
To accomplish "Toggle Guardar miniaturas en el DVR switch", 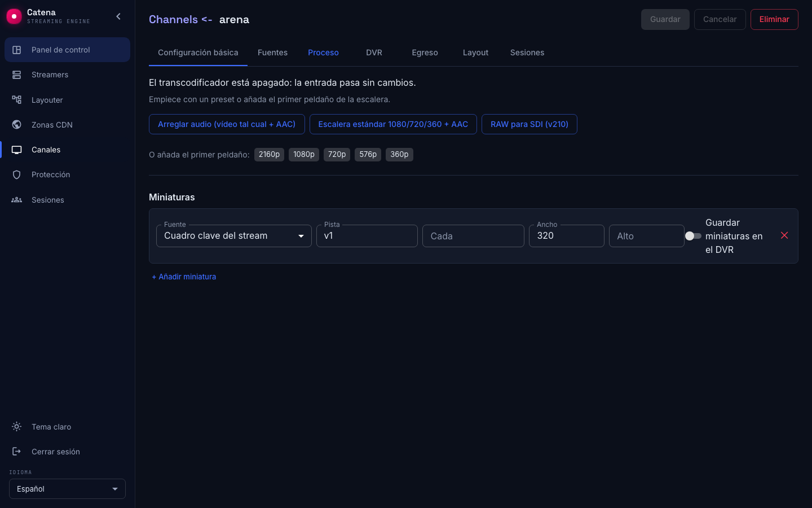I will [693, 236].
